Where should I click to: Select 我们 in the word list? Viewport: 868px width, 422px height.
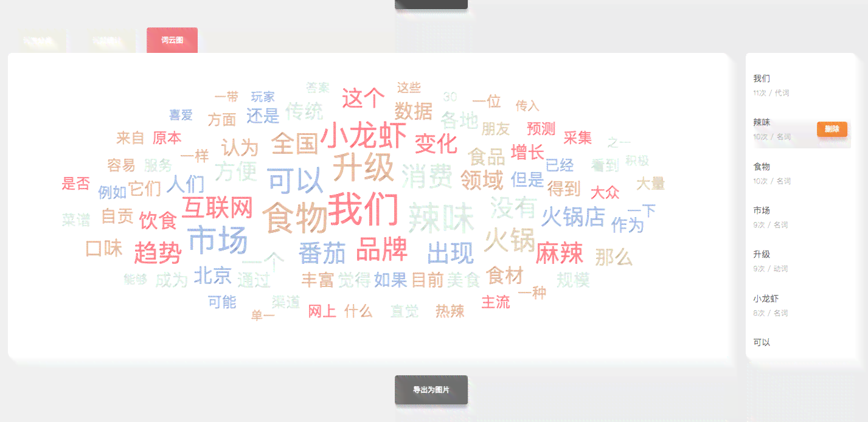[x=762, y=78]
